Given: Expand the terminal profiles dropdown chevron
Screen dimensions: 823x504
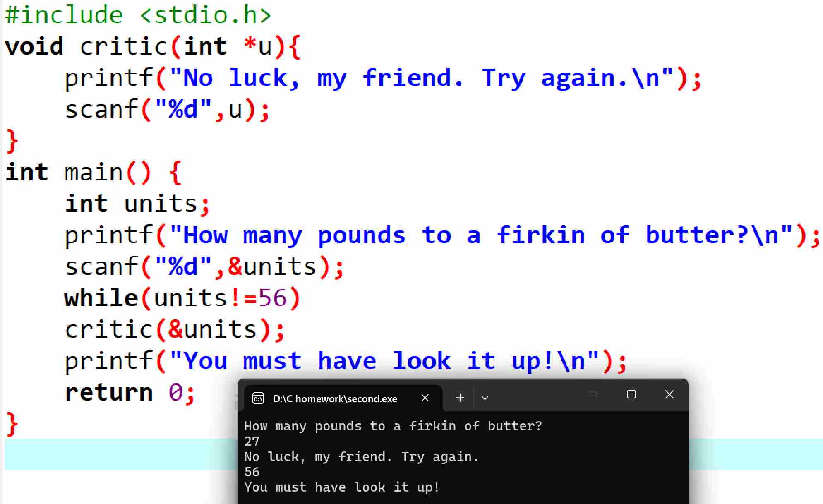Looking at the screenshot, I should pyautogui.click(x=485, y=398).
